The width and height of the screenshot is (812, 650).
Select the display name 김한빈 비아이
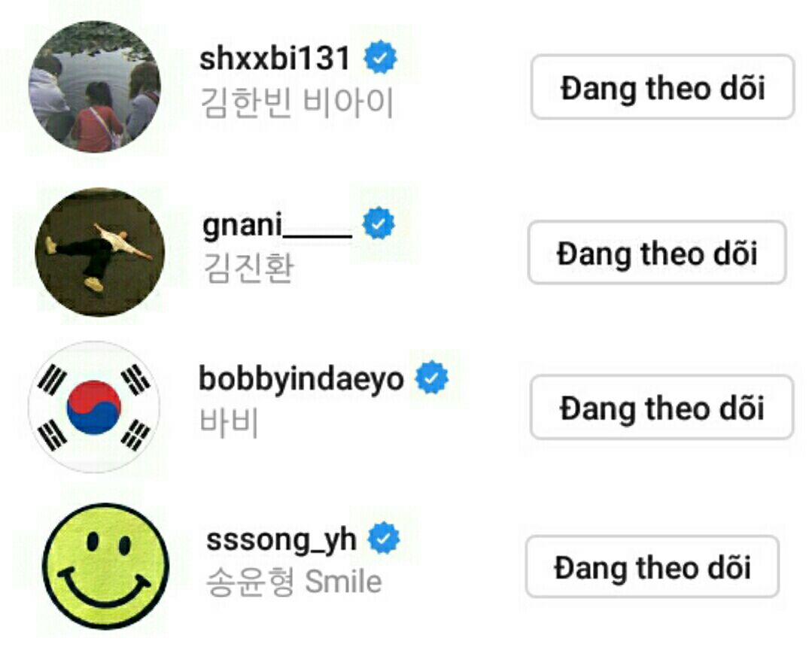point(297,103)
